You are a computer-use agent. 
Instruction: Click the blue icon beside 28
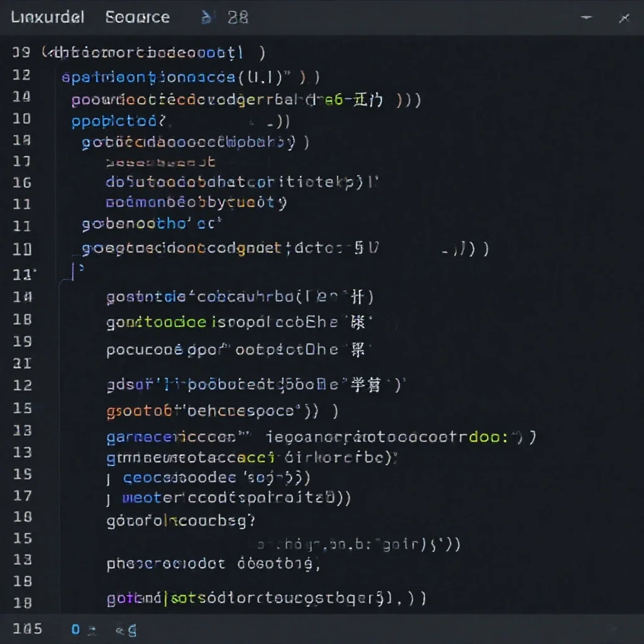click(x=206, y=17)
